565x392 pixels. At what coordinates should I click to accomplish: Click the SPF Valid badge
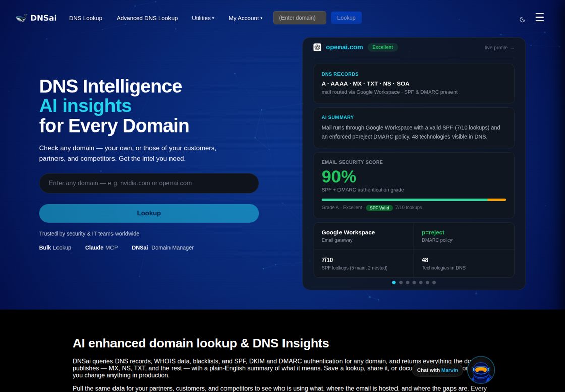(x=379, y=208)
